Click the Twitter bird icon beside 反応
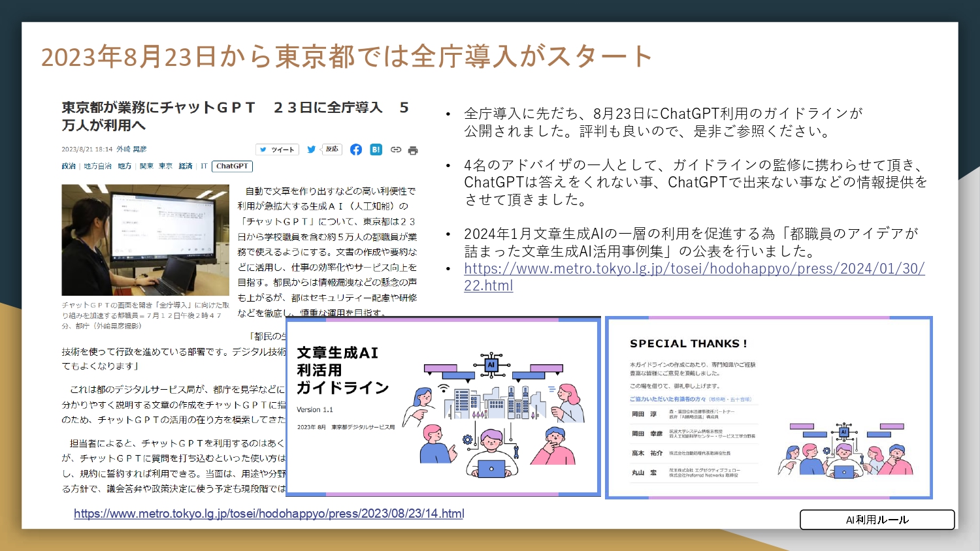980x551 pixels. click(x=312, y=150)
